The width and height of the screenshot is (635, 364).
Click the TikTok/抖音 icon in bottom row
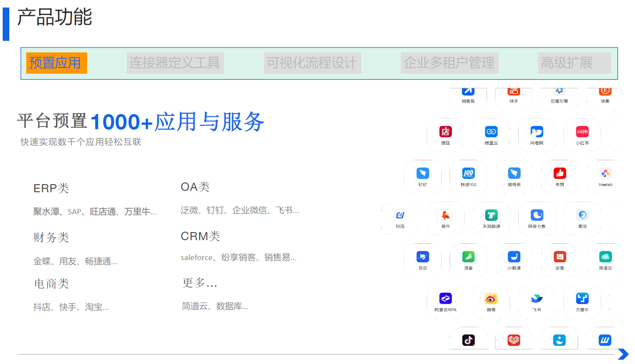click(468, 340)
